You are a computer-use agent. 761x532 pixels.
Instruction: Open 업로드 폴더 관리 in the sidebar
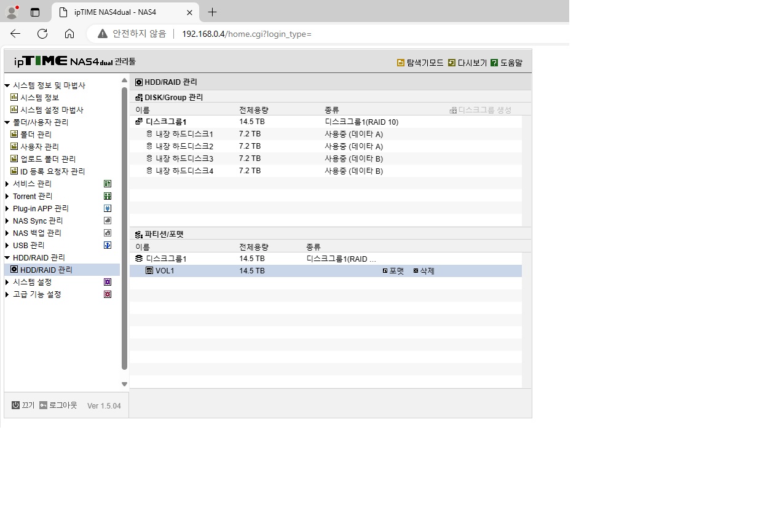point(48,159)
